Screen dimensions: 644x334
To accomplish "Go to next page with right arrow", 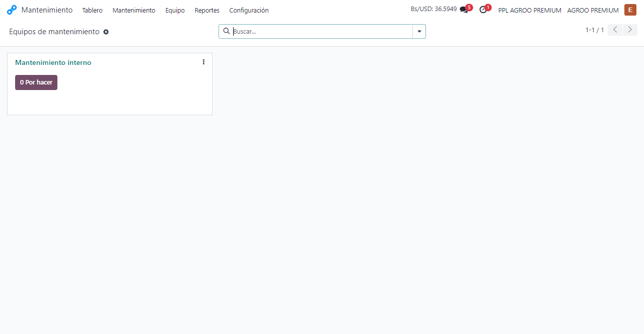I will [x=630, y=30].
